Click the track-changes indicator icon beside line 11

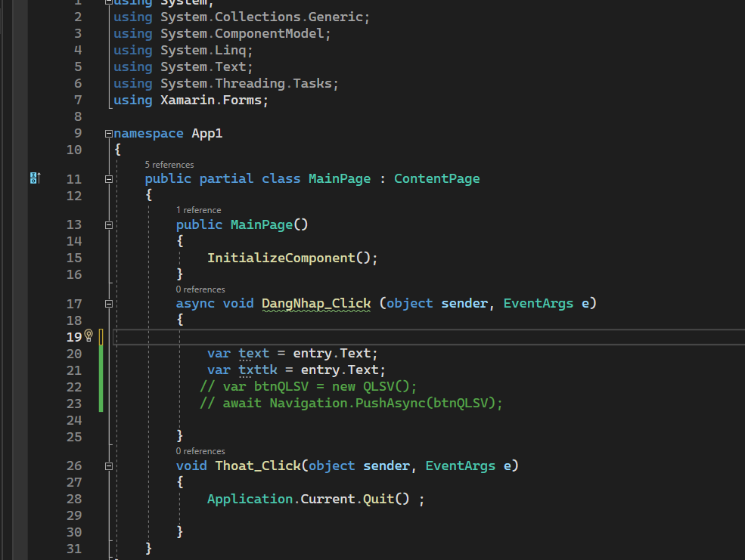pyautogui.click(x=34, y=178)
